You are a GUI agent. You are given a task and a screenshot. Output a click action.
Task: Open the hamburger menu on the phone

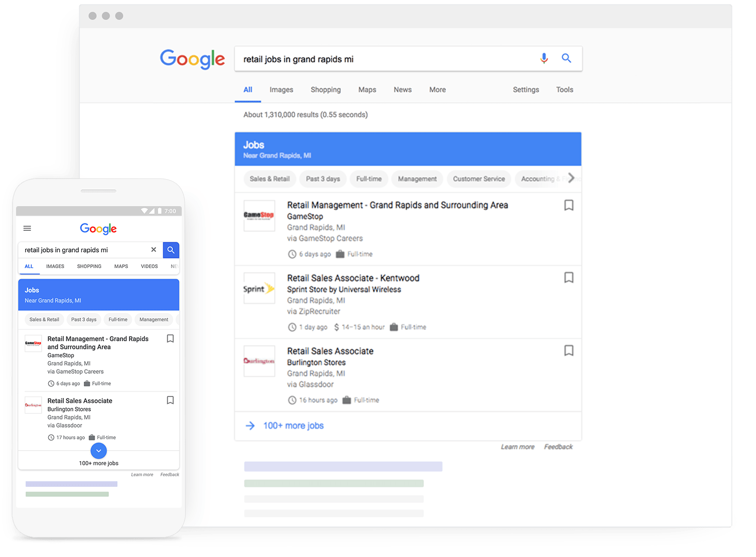[27, 228]
